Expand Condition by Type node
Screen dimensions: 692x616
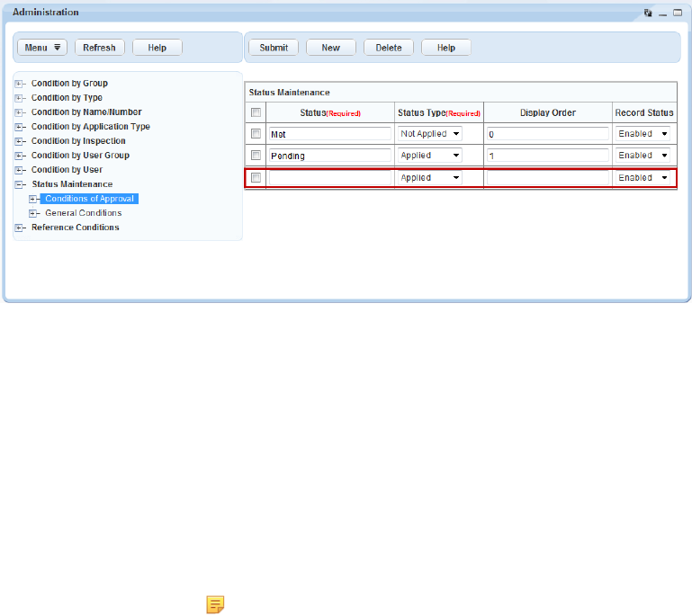tap(19, 98)
